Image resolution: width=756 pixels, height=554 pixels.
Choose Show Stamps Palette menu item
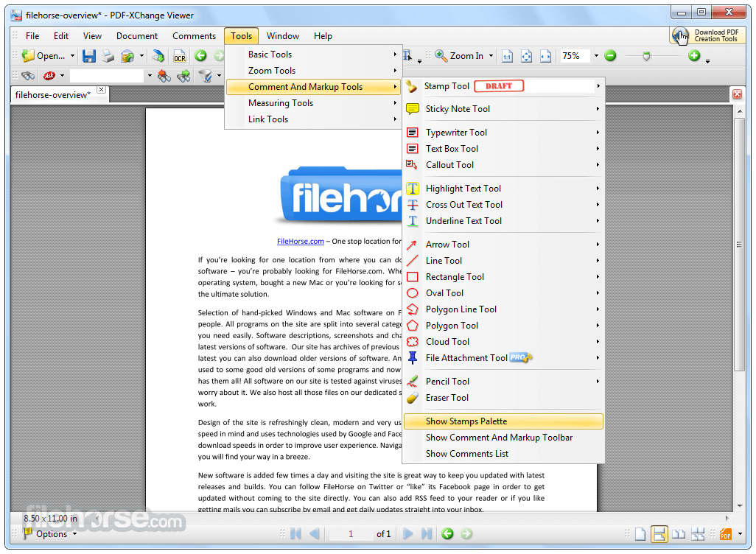[503, 421]
